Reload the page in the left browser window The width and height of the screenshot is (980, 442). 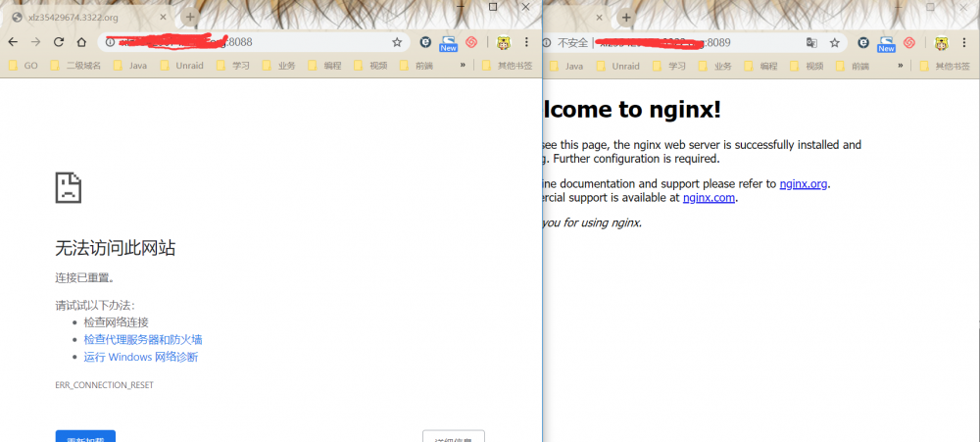[x=59, y=42]
